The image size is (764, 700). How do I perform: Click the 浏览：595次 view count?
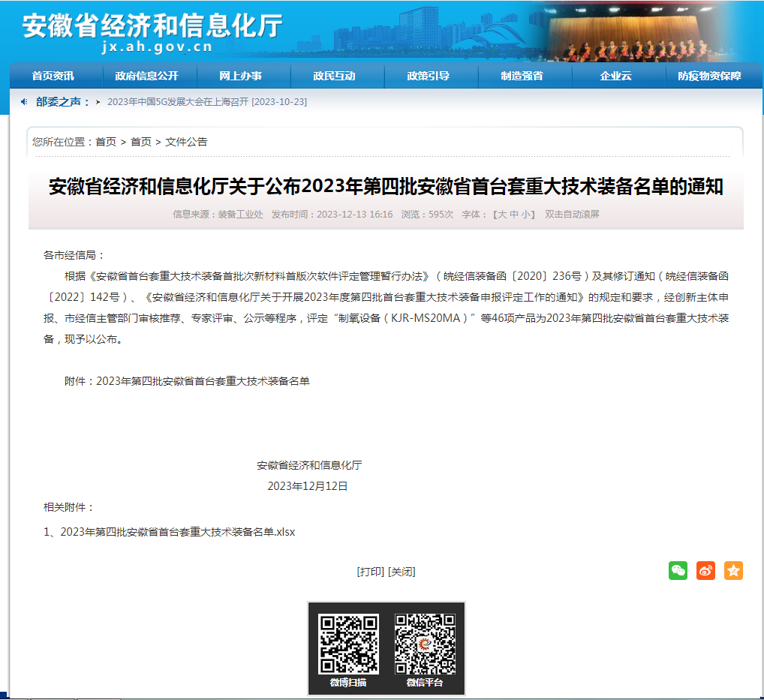427,215
